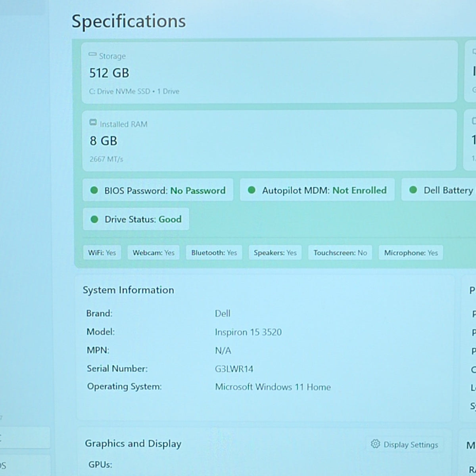Click the Microsoft Windows 11 Home value
Screen dimensions: 476x476
tap(273, 387)
